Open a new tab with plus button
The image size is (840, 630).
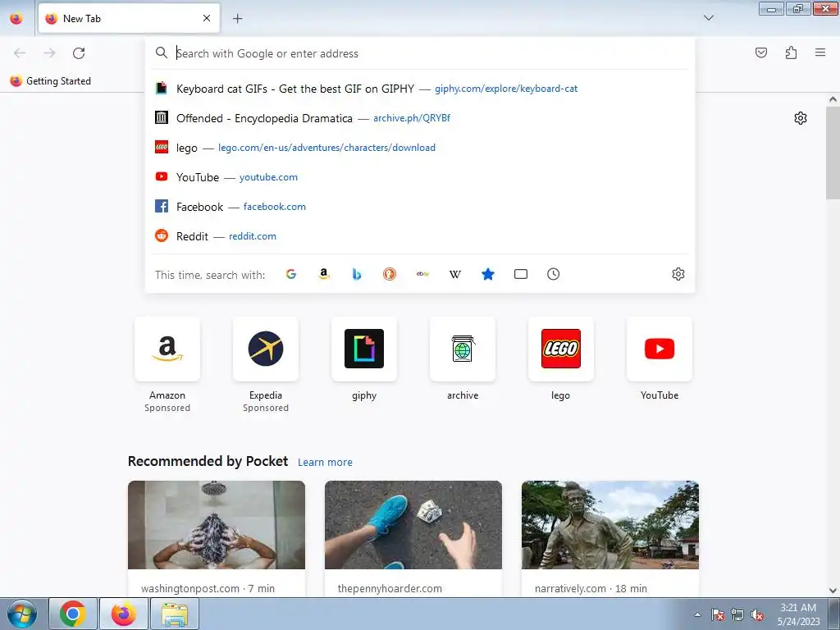238,19
